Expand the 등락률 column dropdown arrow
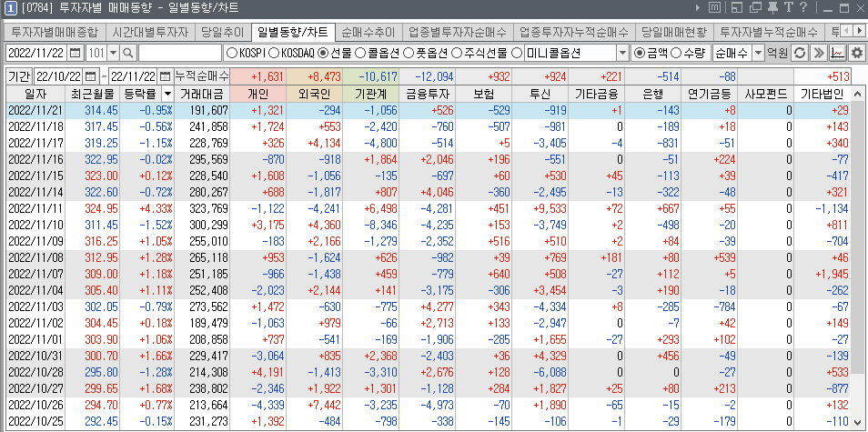This screenshot has height=432, width=868. pyautogui.click(x=168, y=94)
